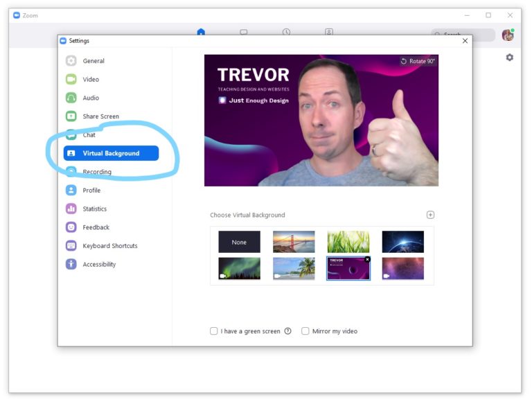Screen dimensions: 532x404
Task: Remove the Trevor custom background with its X
Action: click(367, 259)
